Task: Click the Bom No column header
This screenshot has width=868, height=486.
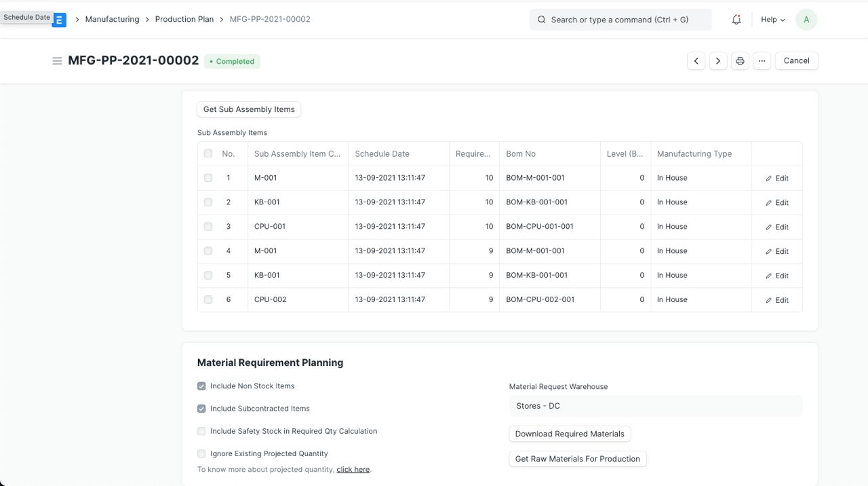Action: coord(550,154)
